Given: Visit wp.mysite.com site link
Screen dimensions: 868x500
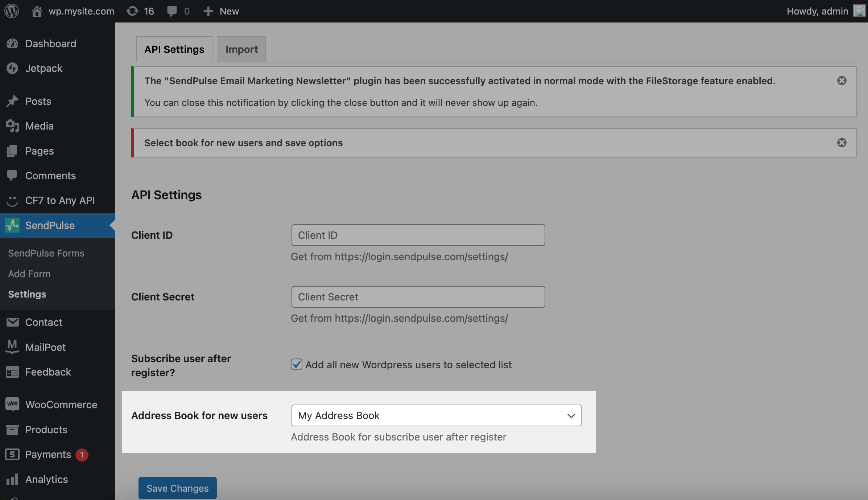Looking at the screenshot, I should pyautogui.click(x=81, y=11).
